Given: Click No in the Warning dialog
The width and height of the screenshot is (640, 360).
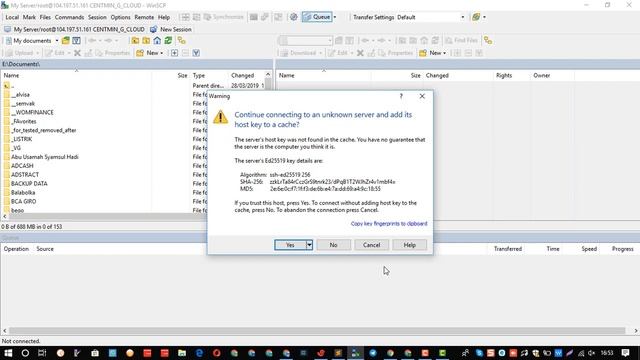Looking at the screenshot, I should 333,245.
